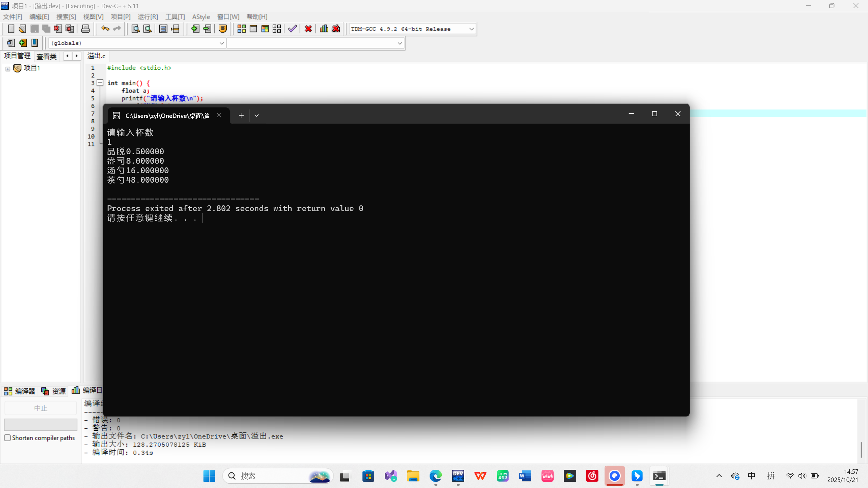Open the 运行[R] menu
The image size is (868, 488).
[x=148, y=17]
